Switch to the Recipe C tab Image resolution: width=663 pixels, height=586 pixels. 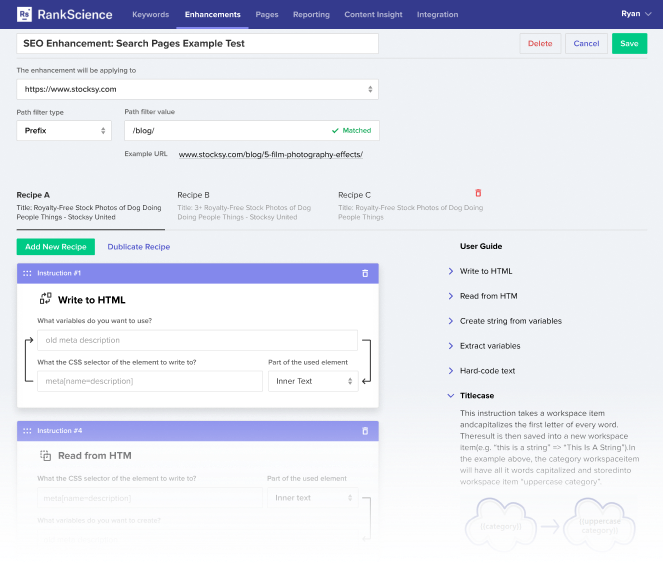pos(410,206)
